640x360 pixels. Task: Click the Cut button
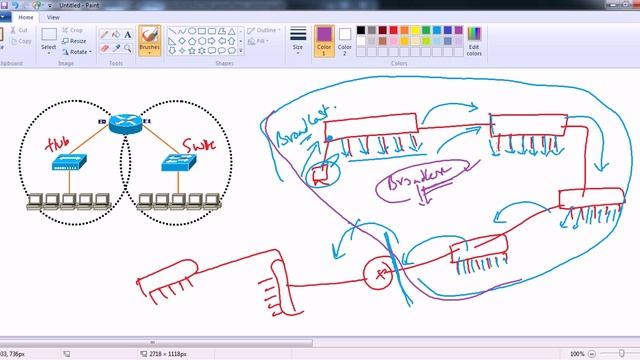[x=19, y=30]
